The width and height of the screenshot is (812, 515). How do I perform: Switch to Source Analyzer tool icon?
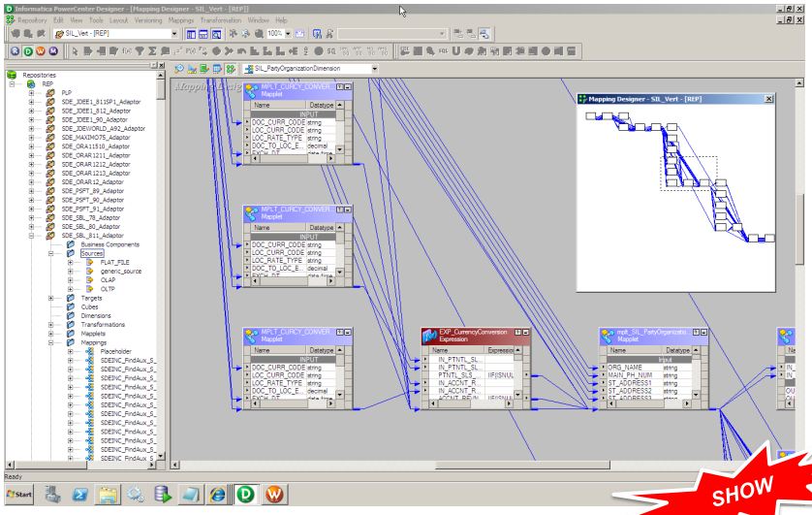[x=179, y=69]
